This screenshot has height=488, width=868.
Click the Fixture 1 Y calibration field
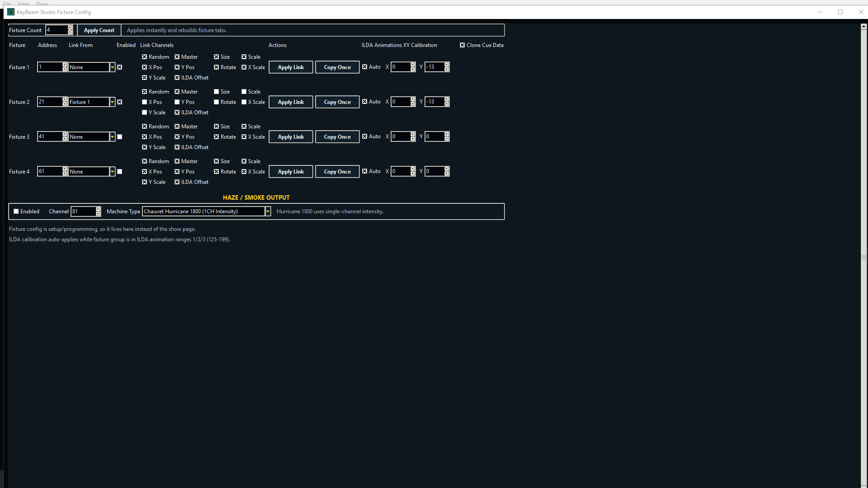click(x=434, y=67)
